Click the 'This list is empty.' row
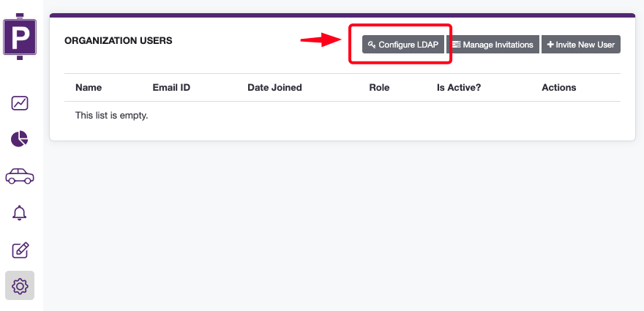This screenshot has height=311, width=644. (112, 116)
